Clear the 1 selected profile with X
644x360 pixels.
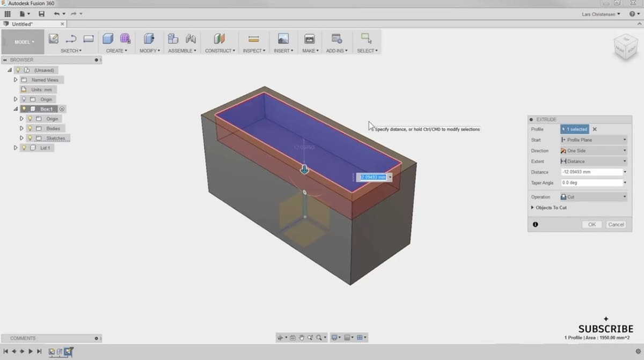pos(595,129)
